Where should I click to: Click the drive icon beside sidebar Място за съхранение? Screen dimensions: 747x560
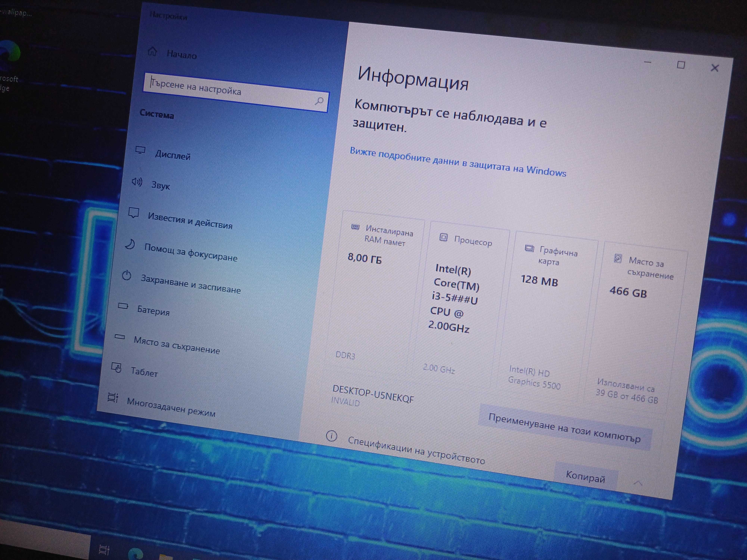(120, 337)
